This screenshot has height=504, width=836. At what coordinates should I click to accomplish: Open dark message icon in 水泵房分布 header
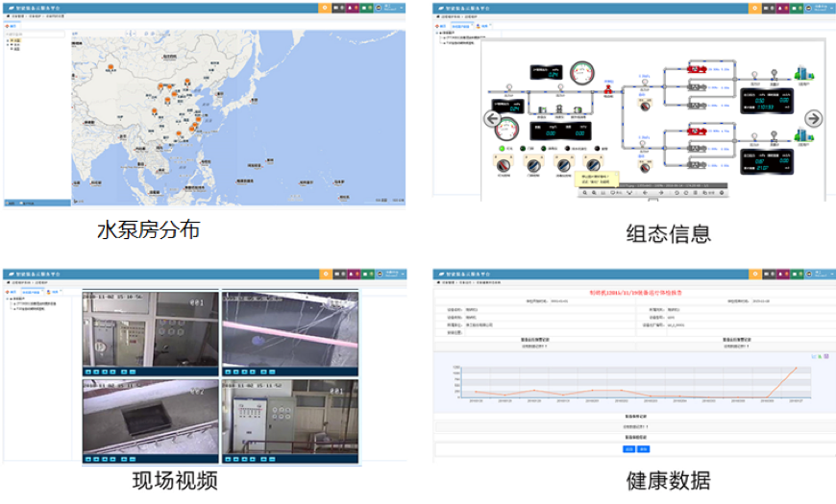click(x=336, y=8)
